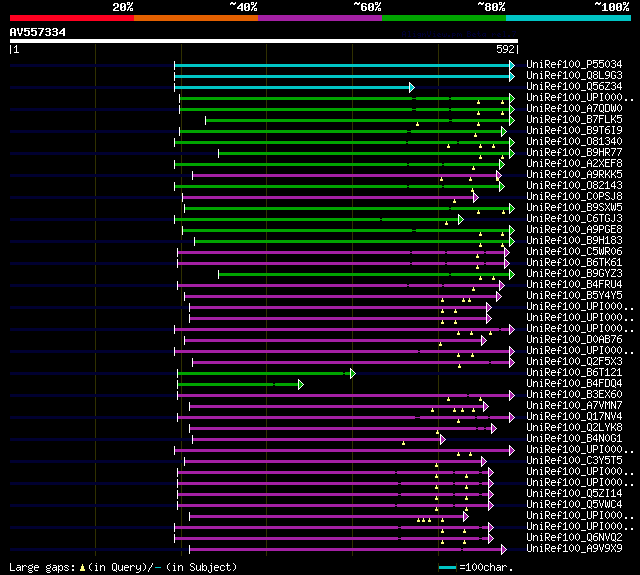
Task: Click the purple arrowhead on the Q5ZI14 row
Action: point(491,495)
